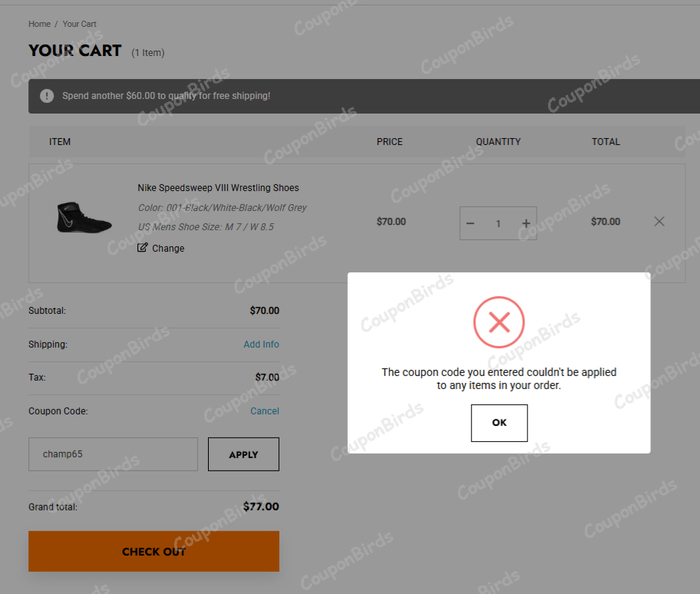Dismiss the coupon error with OK

click(499, 423)
